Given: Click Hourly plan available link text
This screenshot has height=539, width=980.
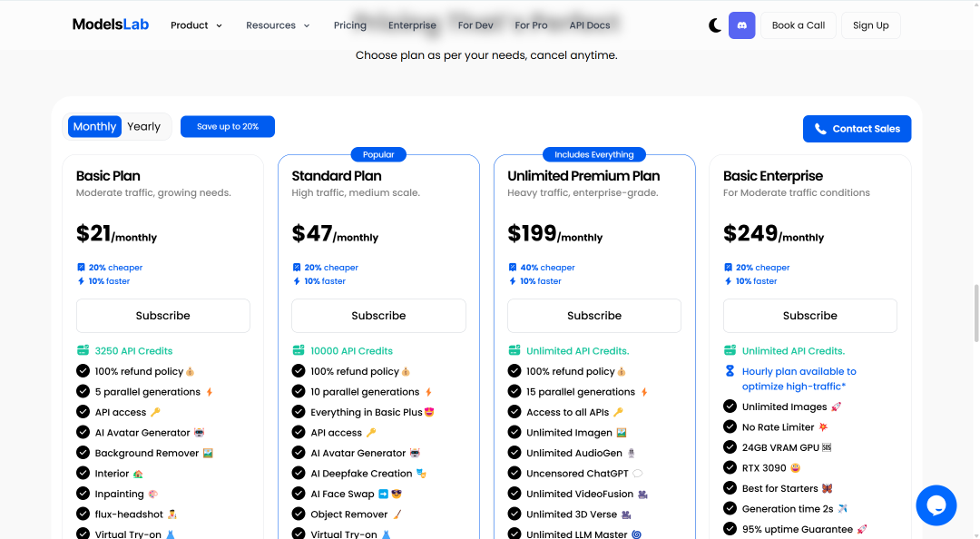Looking at the screenshot, I should click(x=799, y=379).
